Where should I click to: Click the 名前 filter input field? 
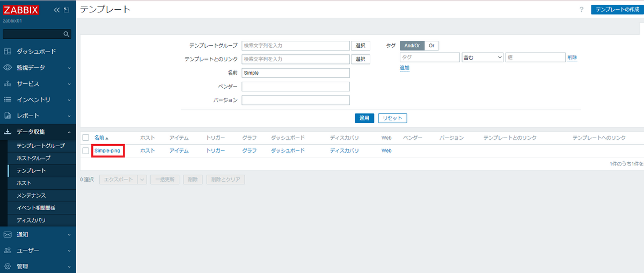point(296,73)
